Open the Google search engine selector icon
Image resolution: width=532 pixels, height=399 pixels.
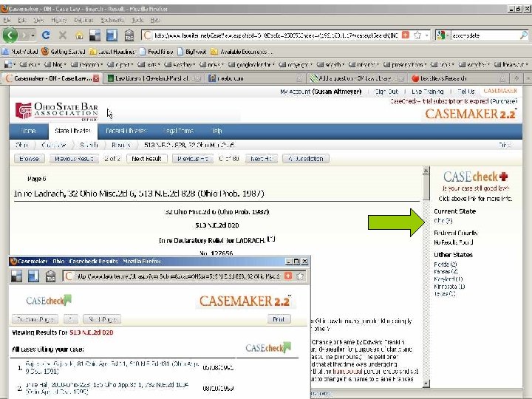click(443, 35)
